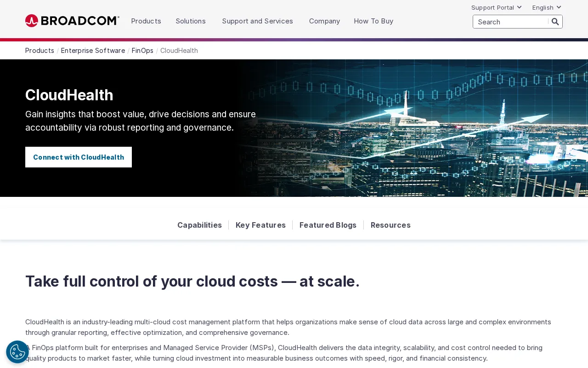The image size is (588, 368).
Task: Open the Company menu
Action: (324, 21)
